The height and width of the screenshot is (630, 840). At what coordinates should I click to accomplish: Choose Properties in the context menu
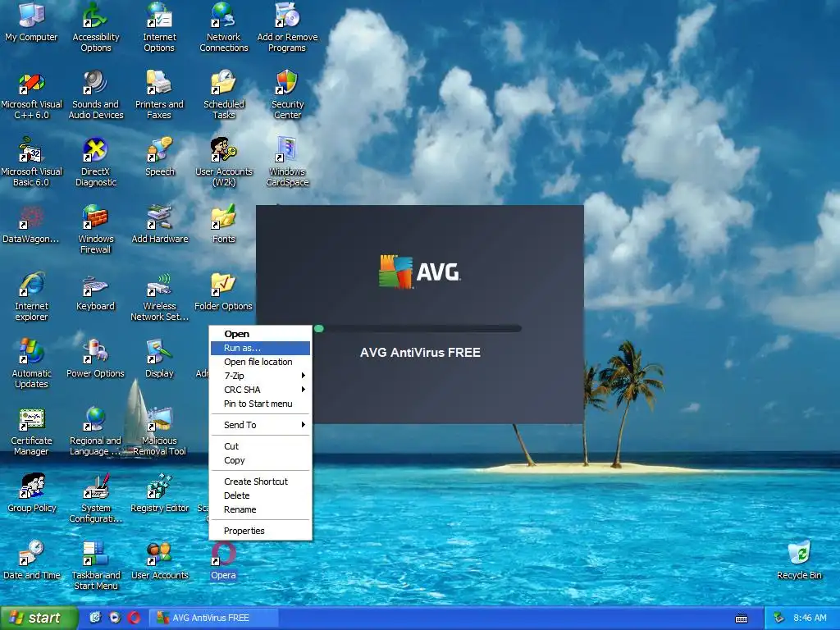[260, 531]
